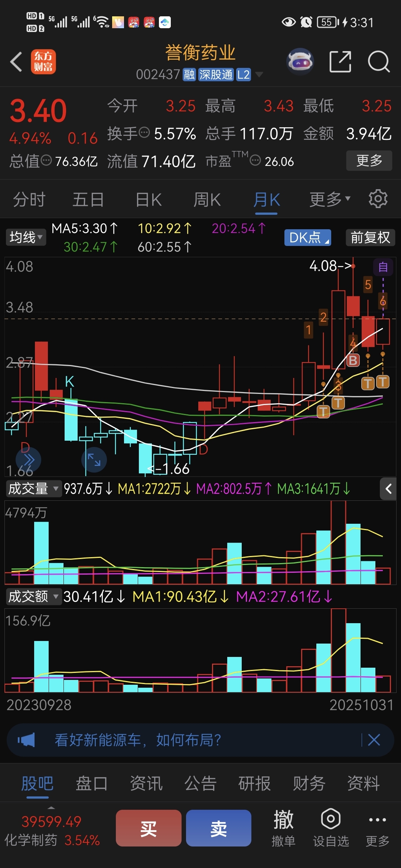Tap the 撤单 icon
Viewport: 401px width, 868px height.
pyautogui.click(x=283, y=828)
